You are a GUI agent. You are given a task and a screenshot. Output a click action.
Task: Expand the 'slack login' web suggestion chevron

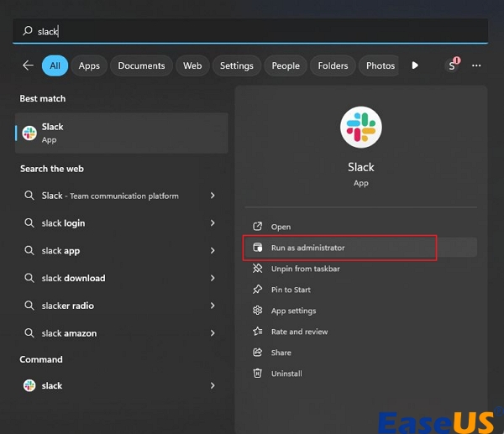pos(213,223)
